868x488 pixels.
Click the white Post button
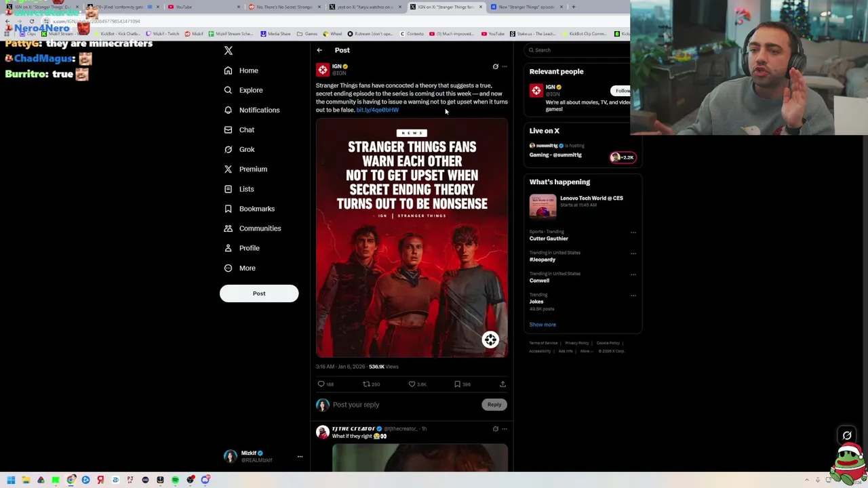(259, 293)
